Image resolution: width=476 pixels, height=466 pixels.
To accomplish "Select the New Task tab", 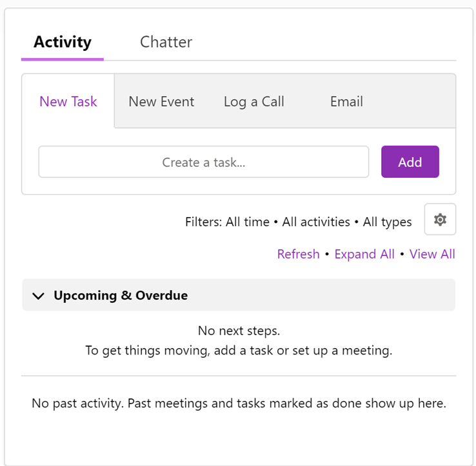I will tap(68, 101).
